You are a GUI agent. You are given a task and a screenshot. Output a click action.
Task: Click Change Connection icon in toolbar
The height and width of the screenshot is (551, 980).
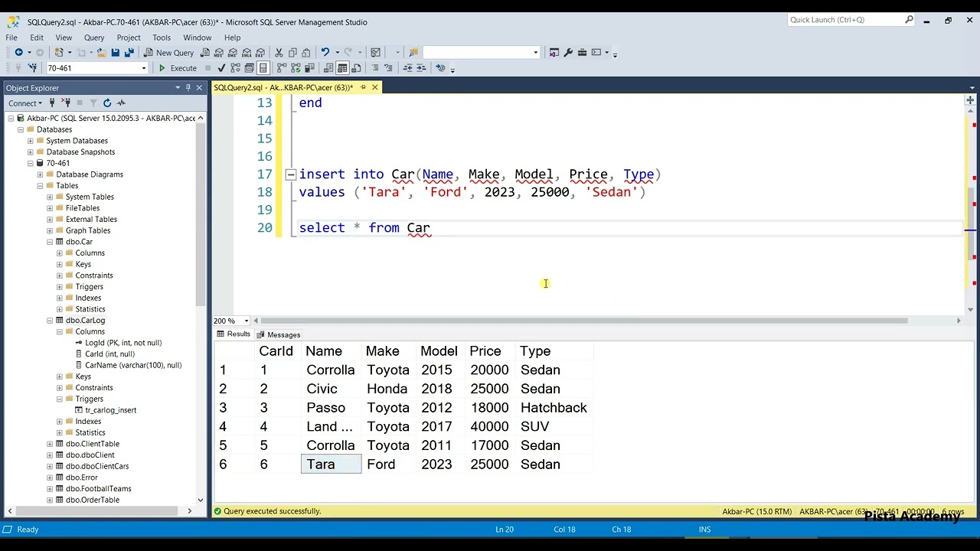point(32,68)
